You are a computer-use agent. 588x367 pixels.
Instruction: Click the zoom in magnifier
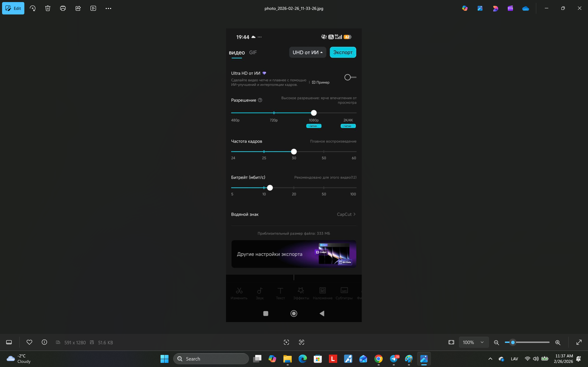[558, 342]
